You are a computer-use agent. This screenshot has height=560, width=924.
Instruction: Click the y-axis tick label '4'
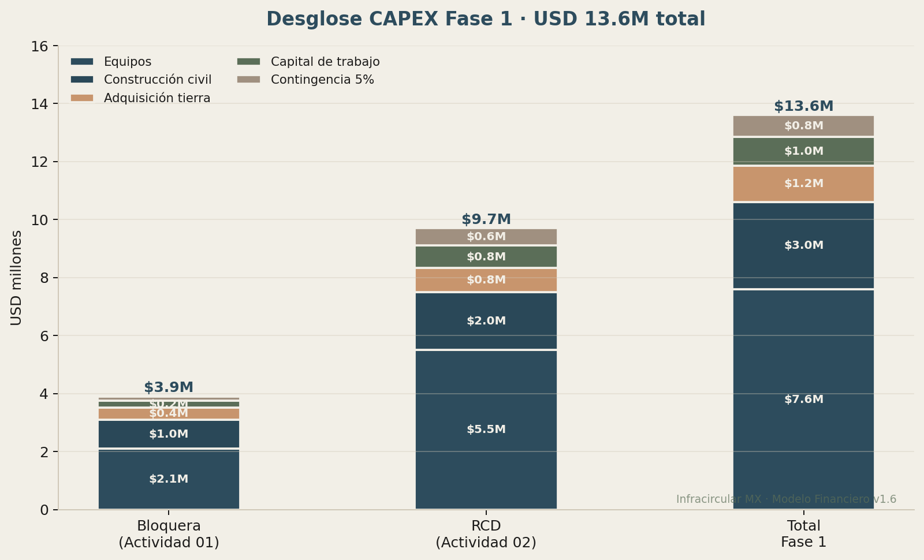[x=44, y=394]
